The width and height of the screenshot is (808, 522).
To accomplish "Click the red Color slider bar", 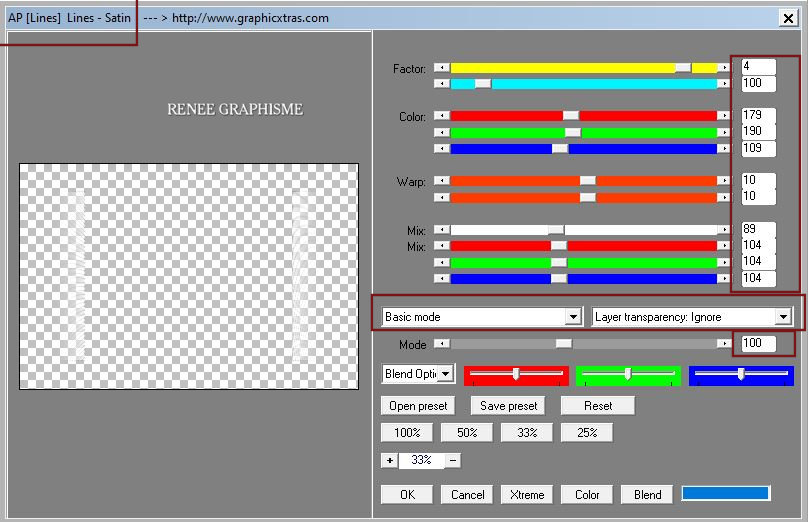I will (583, 115).
